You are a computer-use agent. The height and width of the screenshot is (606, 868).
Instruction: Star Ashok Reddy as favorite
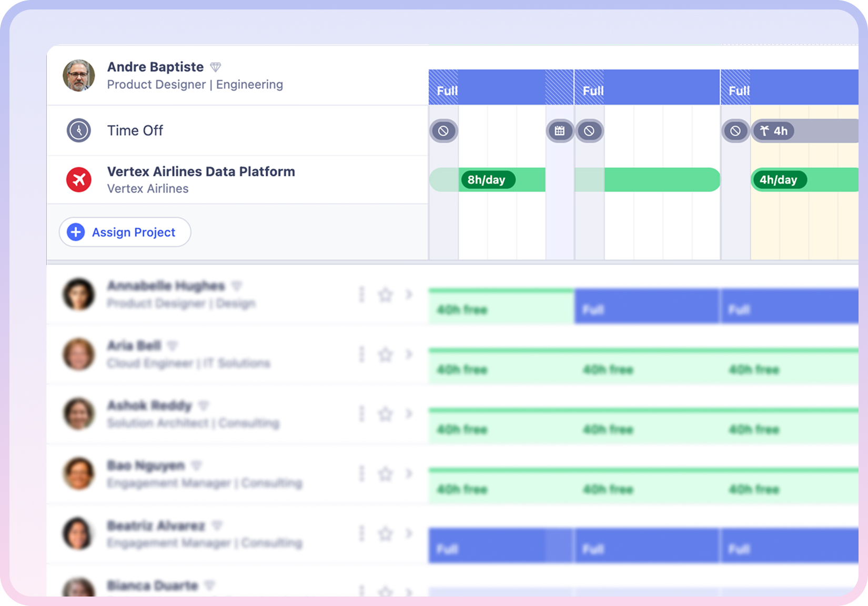click(x=386, y=414)
